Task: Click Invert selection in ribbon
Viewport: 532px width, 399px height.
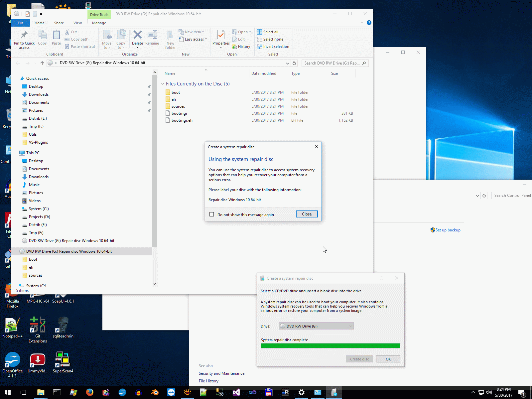Action: coord(273,47)
